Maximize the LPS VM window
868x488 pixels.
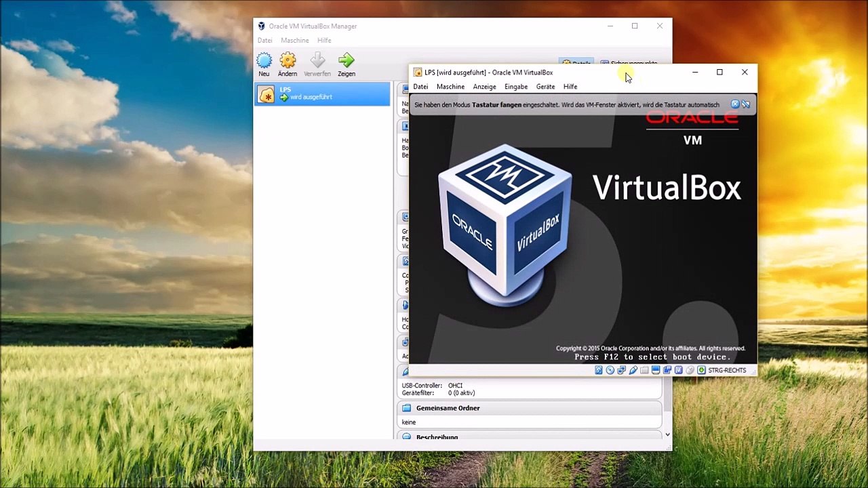[x=719, y=73]
